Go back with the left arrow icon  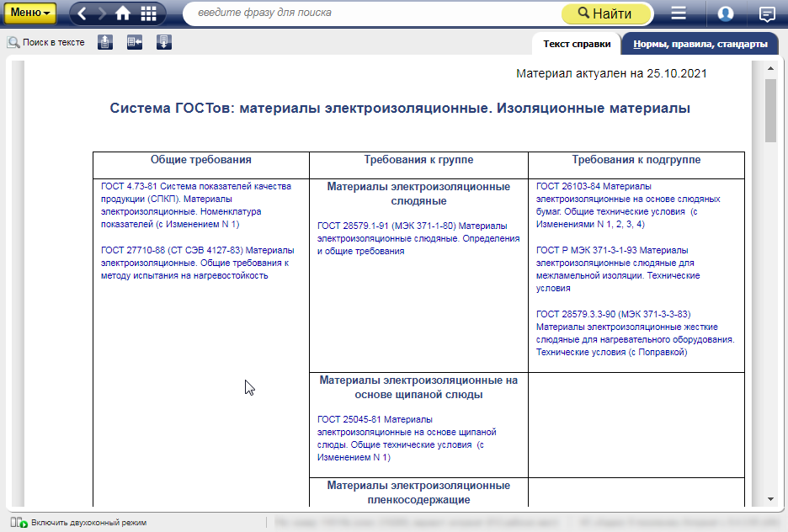point(83,13)
